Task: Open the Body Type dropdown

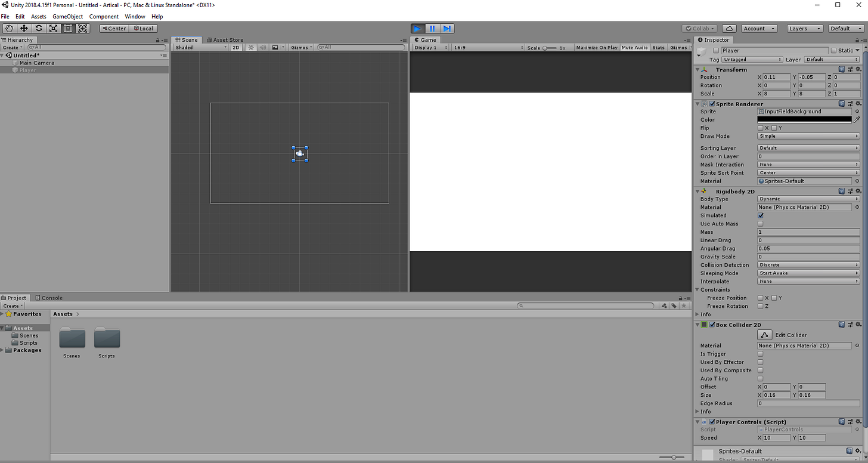Action: click(808, 199)
